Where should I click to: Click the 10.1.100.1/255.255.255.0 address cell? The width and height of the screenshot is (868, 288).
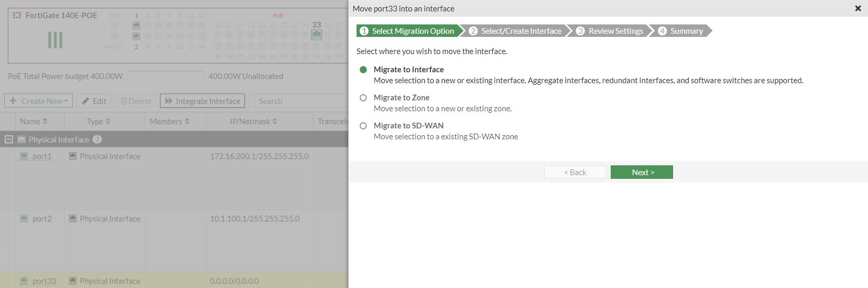pyautogui.click(x=255, y=218)
